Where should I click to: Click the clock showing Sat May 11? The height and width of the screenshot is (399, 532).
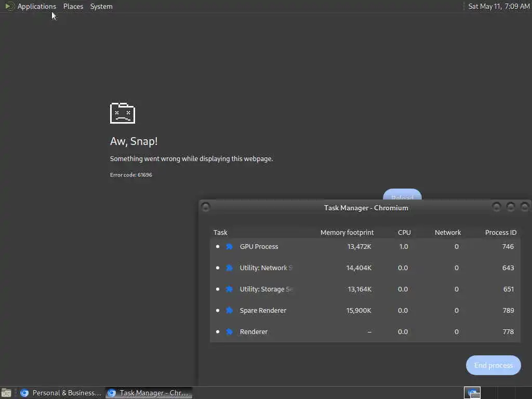[499, 6]
